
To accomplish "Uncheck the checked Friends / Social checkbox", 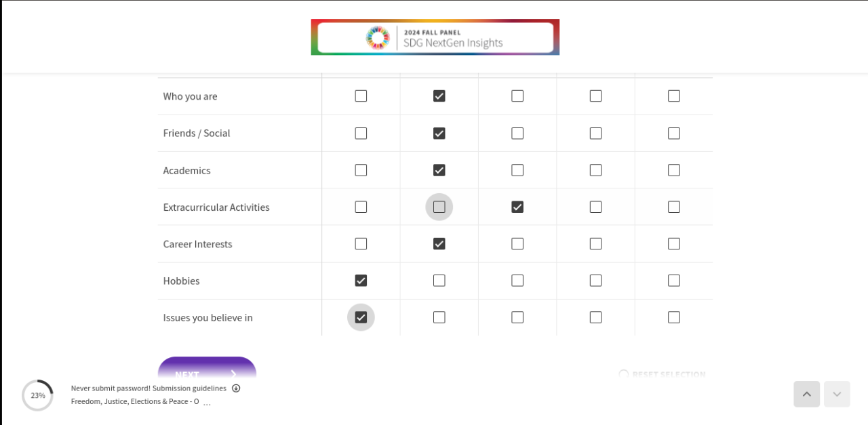I will 439,134.
